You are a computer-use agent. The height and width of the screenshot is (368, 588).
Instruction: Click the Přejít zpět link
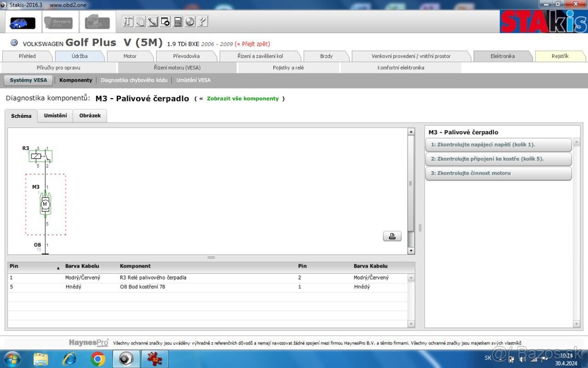(x=254, y=44)
